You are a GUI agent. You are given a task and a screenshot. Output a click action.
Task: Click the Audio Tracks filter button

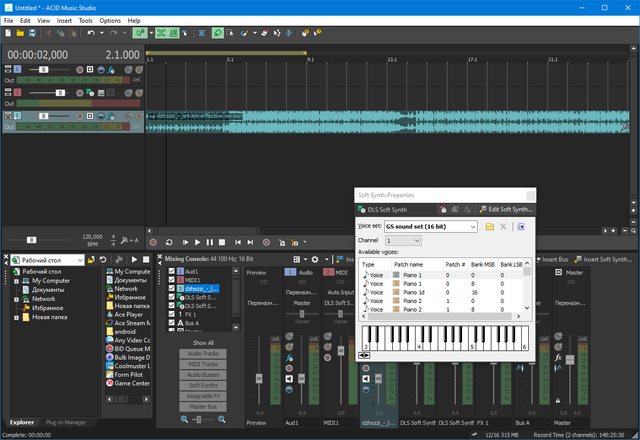pos(203,354)
